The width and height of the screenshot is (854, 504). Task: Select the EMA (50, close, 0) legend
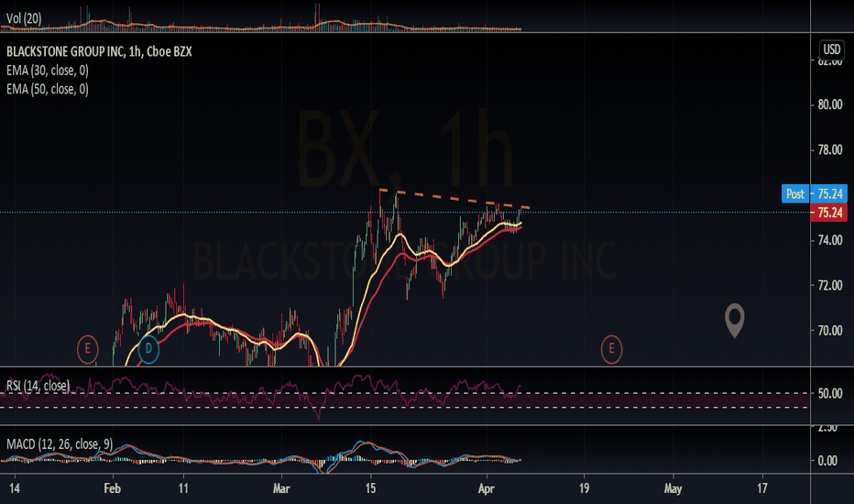[x=48, y=89]
